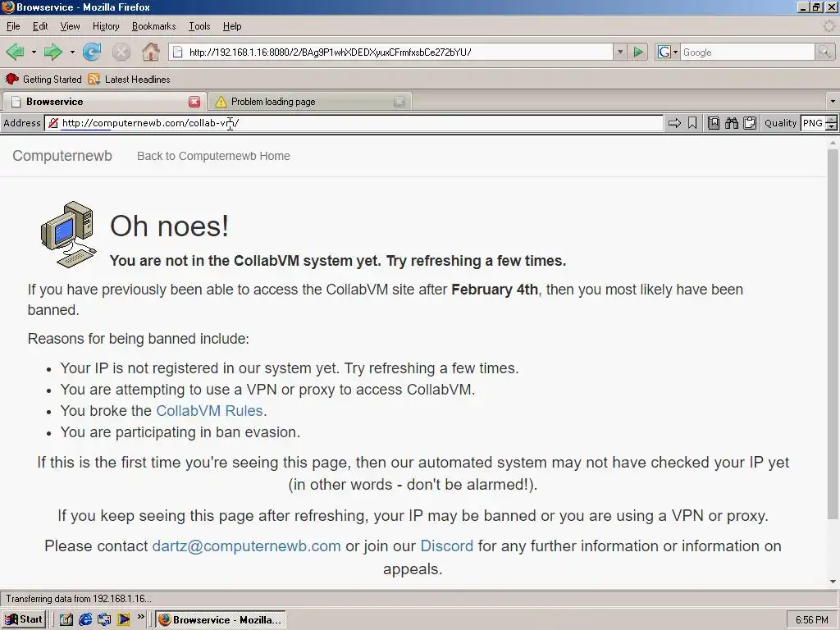This screenshot has height=630, width=840.
Task: Click the "Transferring data from 192.168.1.16..." status text
Action: point(79,599)
